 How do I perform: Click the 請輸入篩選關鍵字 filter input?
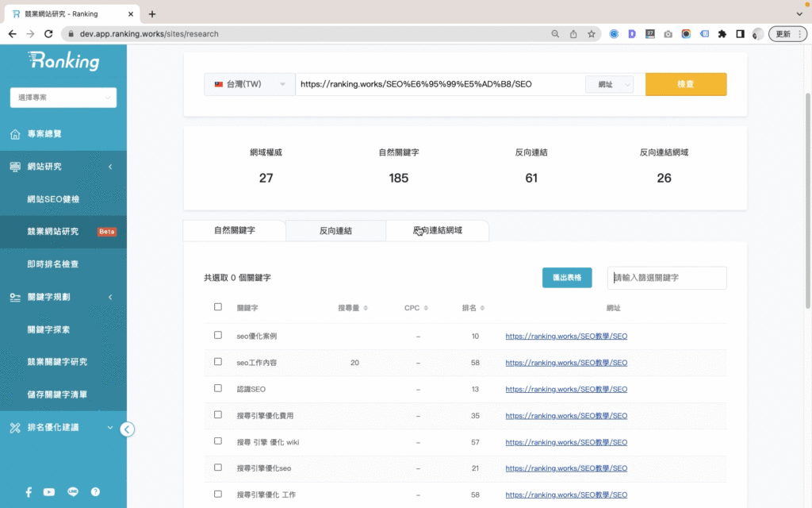[667, 278]
